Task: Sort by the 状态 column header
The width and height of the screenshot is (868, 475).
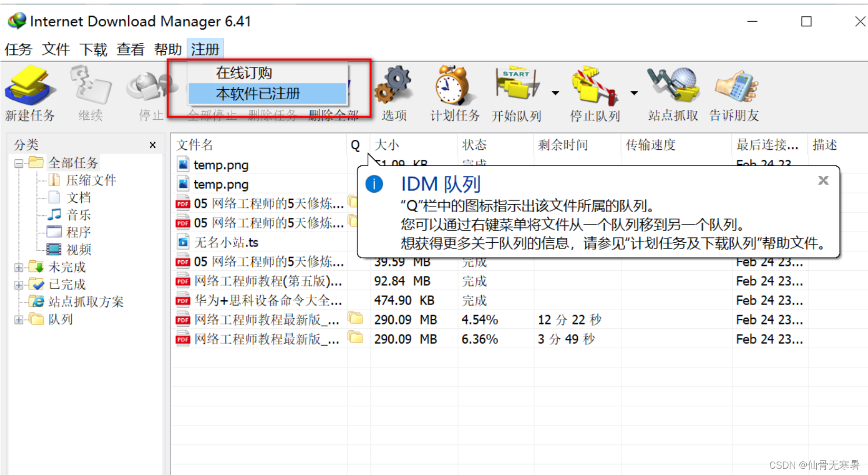Action: pos(495,145)
